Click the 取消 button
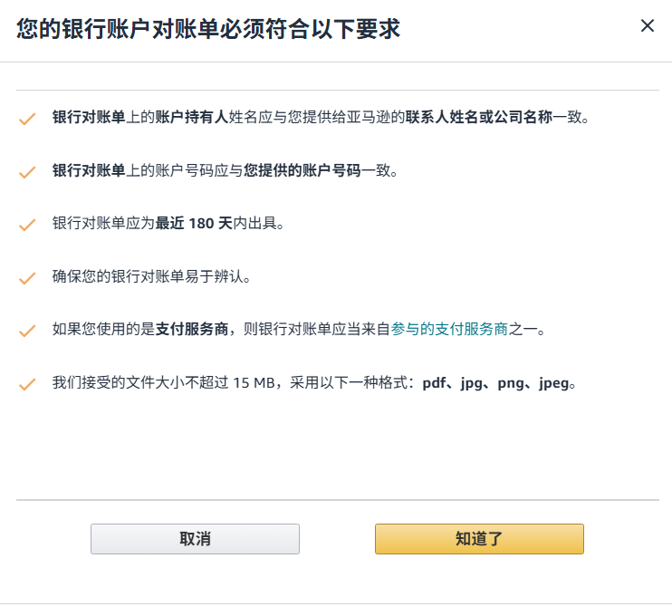This screenshot has width=672, height=616. coord(195,539)
